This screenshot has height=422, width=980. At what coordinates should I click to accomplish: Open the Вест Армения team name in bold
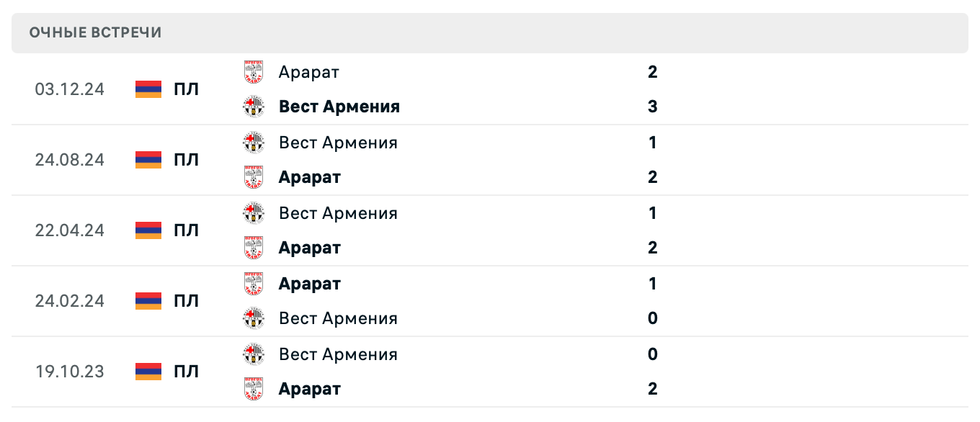pyautogui.click(x=339, y=106)
